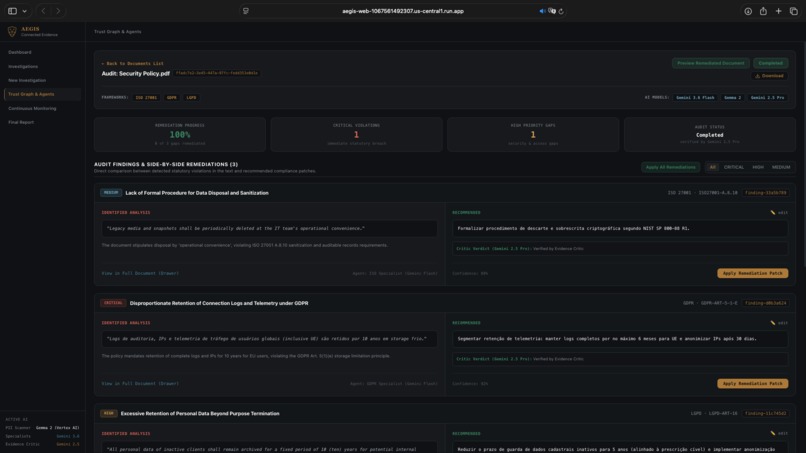Filter findings by HIGH
The image size is (806, 453).
point(758,167)
